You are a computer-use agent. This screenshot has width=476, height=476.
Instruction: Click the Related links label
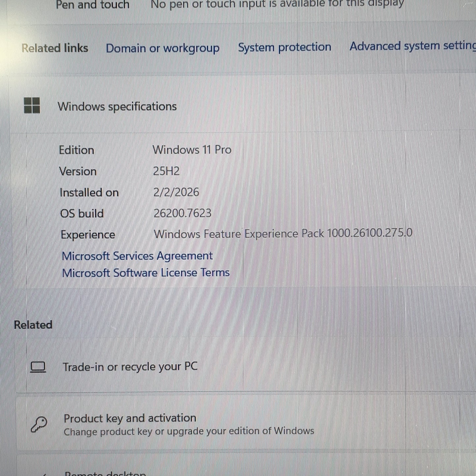click(55, 48)
